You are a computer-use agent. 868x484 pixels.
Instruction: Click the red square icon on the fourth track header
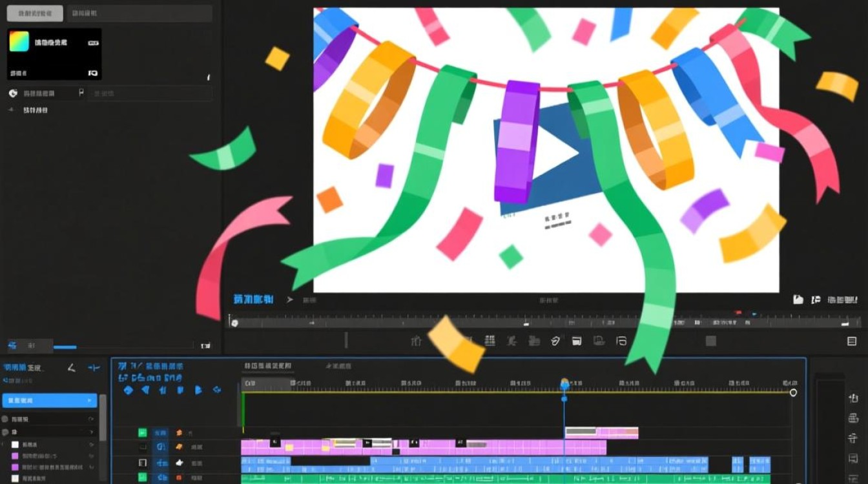tap(179, 478)
